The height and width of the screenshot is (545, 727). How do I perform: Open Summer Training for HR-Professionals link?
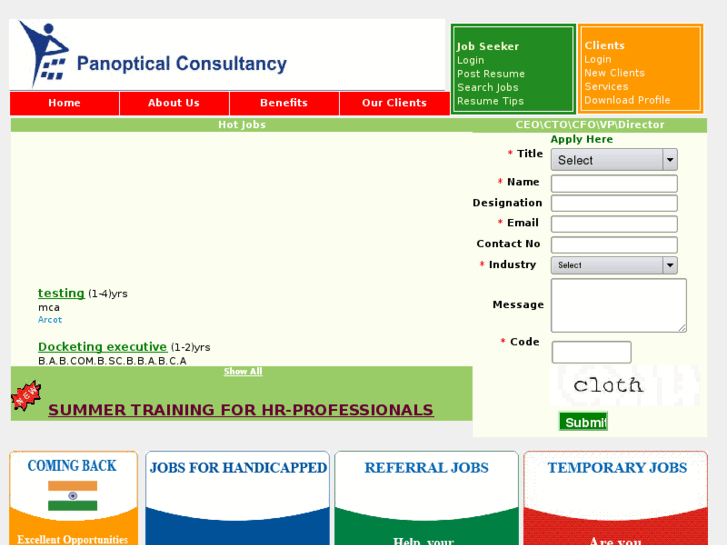click(x=241, y=410)
